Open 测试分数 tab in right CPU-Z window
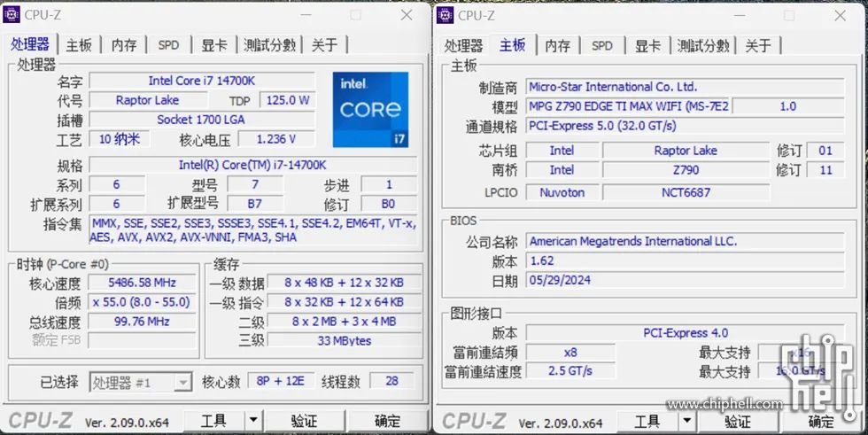This screenshot has width=868, height=435. pos(703,45)
